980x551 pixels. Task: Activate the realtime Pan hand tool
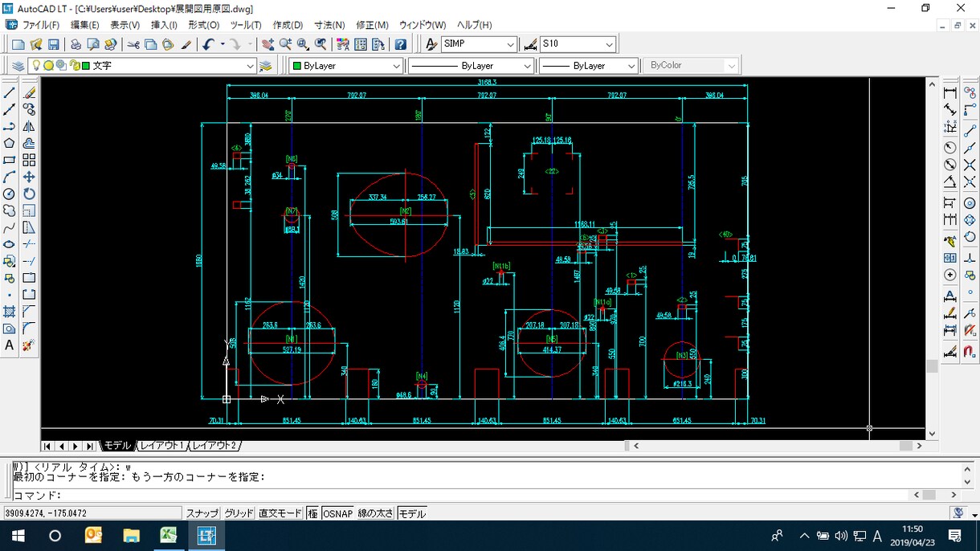click(x=267, y=44)
